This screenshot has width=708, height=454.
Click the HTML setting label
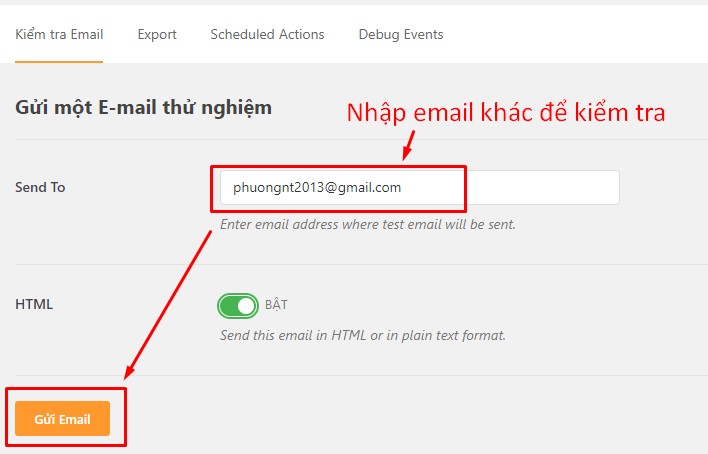point(34,304)
